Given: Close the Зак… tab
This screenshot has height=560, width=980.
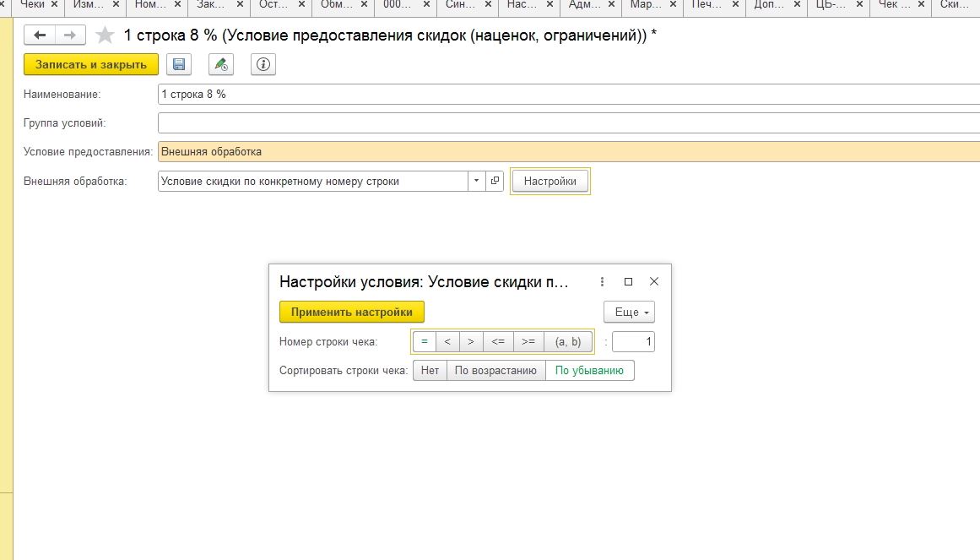Looking at the screenshot, I should (240, 4).
